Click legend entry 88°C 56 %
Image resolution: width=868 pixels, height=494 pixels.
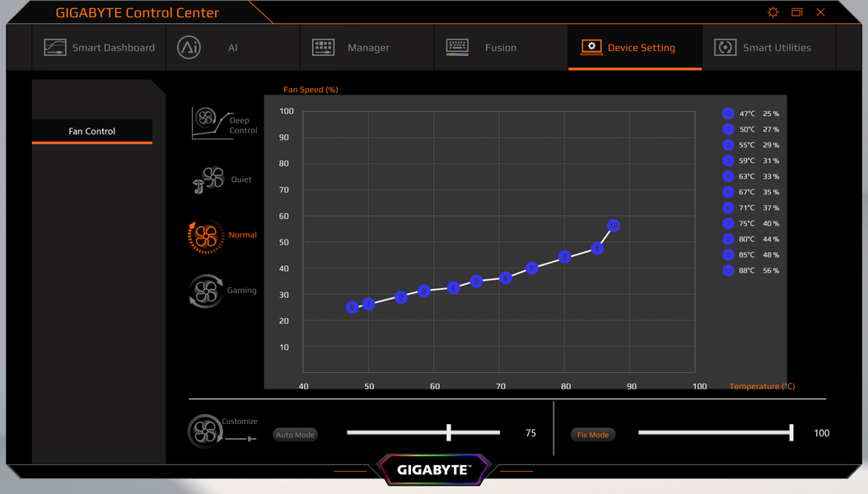[x=750, y=271]
